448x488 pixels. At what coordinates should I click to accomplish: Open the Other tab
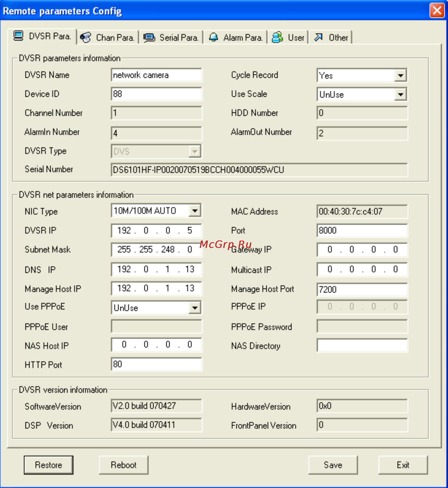[x=331, y=38]
